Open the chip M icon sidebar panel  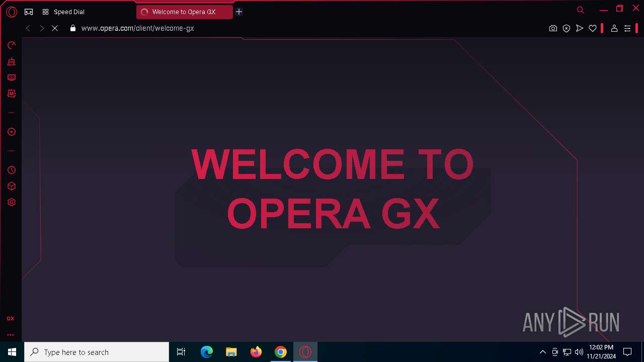pos(11,94)
